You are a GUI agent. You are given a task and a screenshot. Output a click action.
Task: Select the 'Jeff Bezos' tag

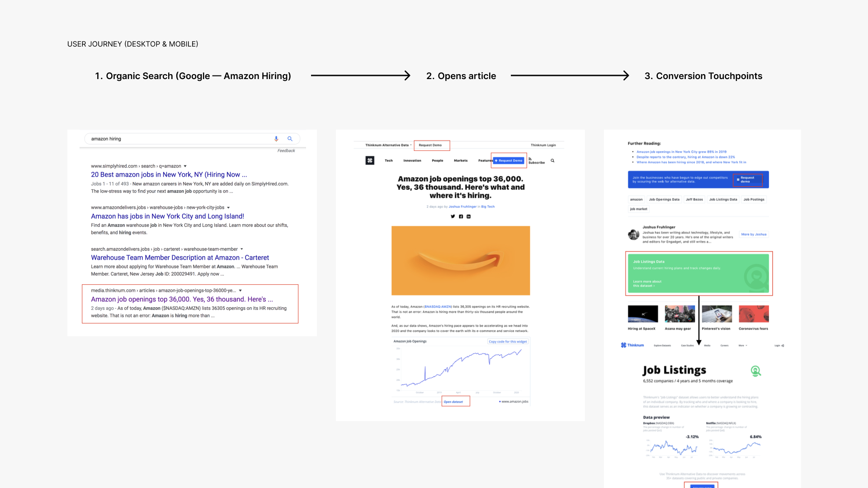[694, 199]
